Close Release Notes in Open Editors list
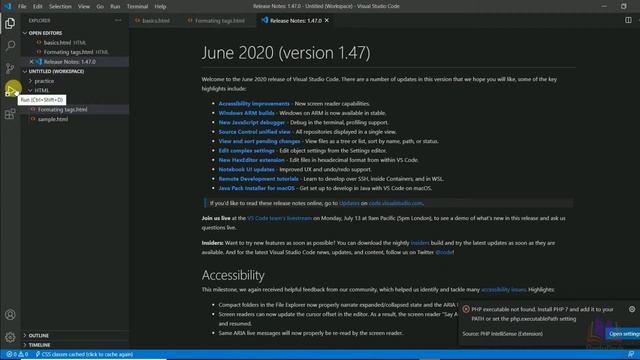 point(31,62)
